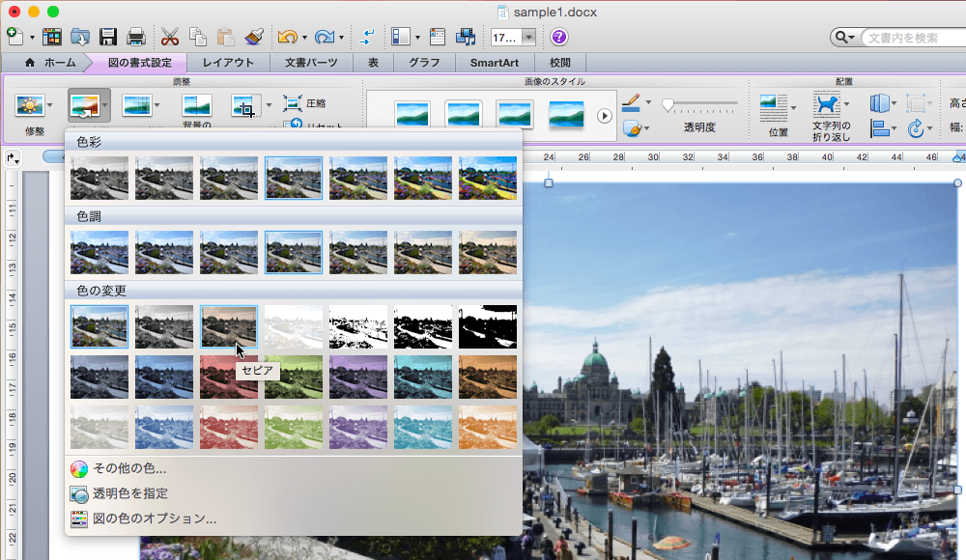Viewport: 966px width, 560px height.
Task: Click the Print icon in toolbar
Action: 136,38
